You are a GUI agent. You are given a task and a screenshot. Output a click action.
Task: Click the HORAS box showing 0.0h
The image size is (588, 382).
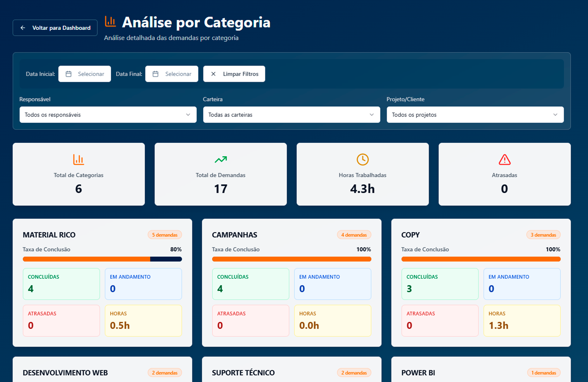tap(333, 320)
